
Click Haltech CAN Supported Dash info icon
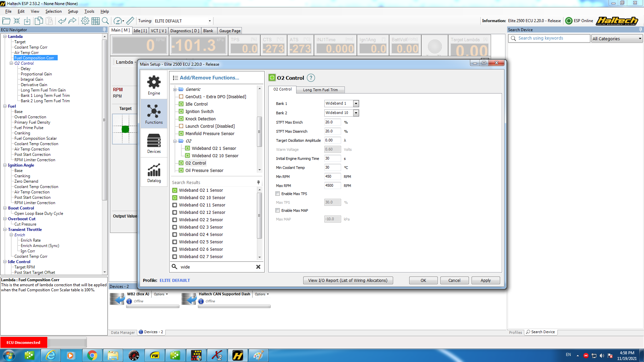(x=201, y=301)
